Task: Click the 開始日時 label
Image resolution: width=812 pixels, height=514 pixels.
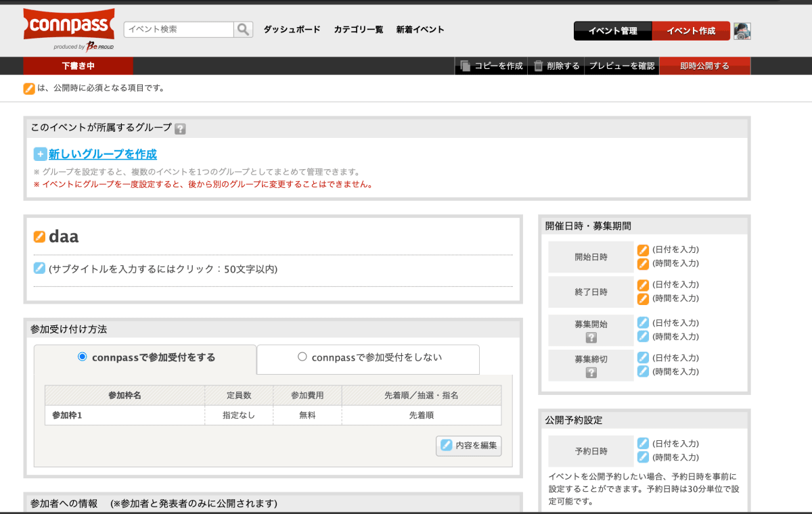Action: coord(591,257)
